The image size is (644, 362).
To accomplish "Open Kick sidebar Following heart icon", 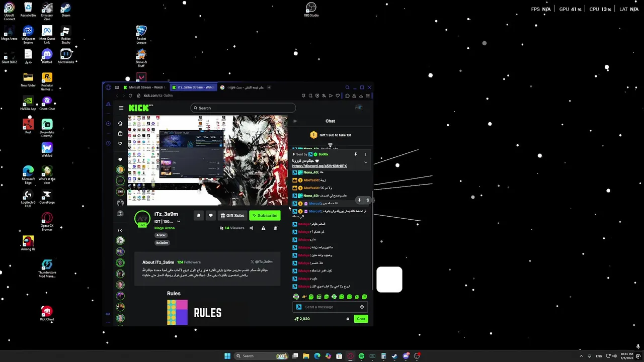I will coord(120,143).
